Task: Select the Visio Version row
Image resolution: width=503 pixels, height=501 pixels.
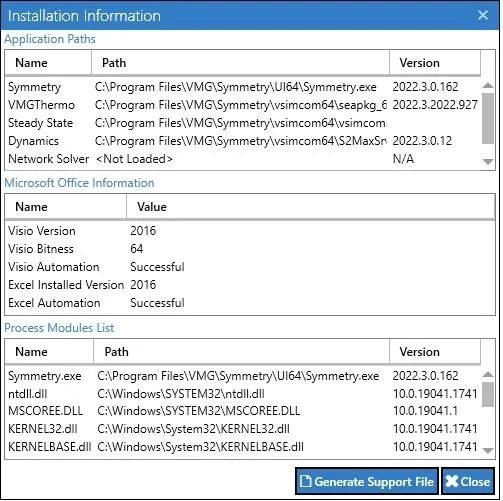Action: (x=250, y=231)
